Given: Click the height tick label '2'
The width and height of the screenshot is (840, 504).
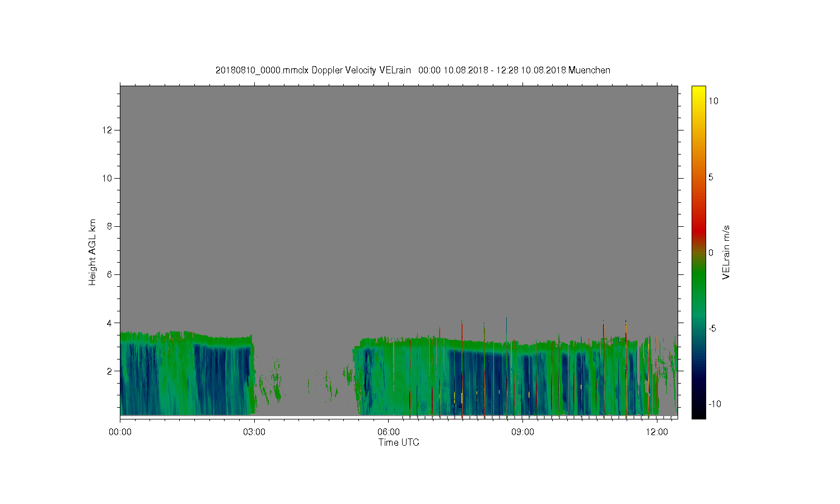Looking at the screenshot, I should [x=110, y=371].
